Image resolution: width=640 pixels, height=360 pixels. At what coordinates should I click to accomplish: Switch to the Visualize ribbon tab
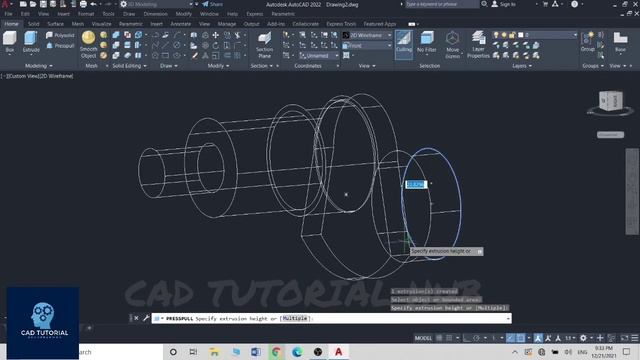click(x=101, y=24)
